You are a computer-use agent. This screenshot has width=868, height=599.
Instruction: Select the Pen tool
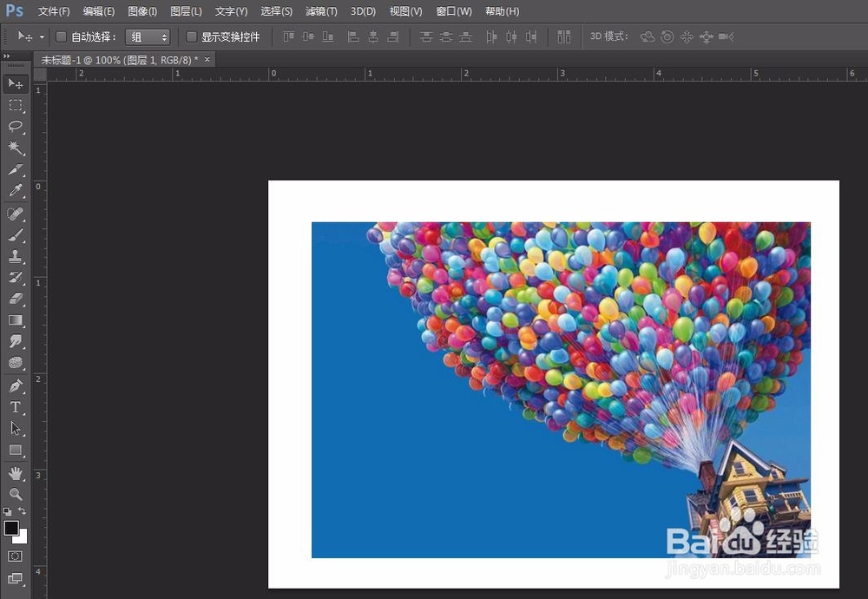tap(16, 385)
